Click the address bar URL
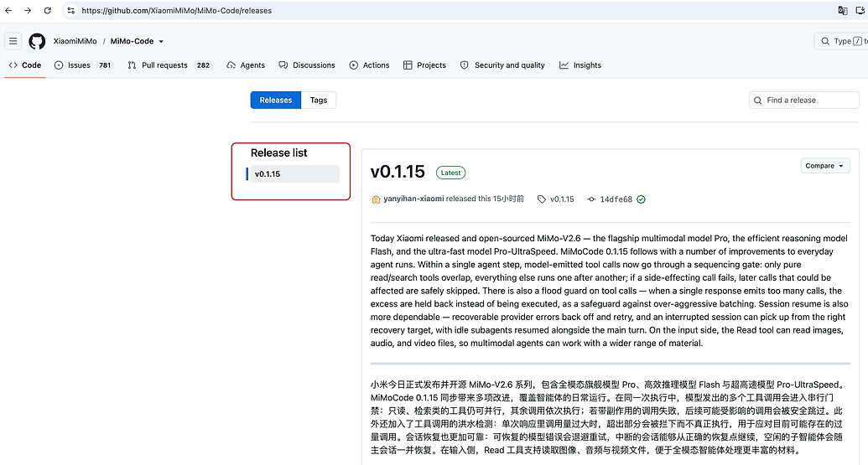 pos(177,11)
